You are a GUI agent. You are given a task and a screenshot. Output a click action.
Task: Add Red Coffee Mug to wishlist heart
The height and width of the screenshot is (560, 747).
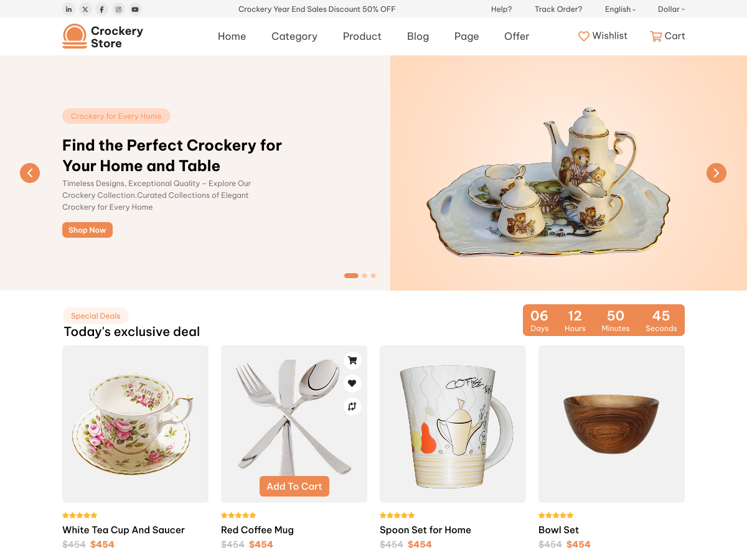352,383
